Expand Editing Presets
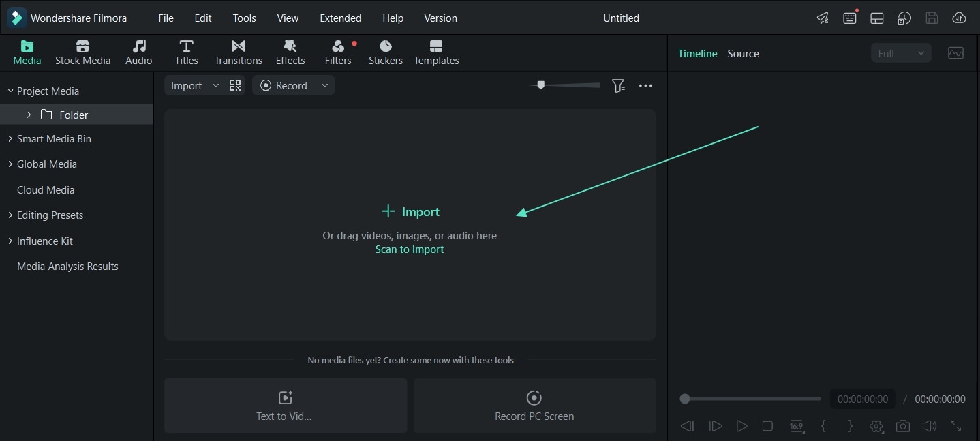 coord(10,215)
